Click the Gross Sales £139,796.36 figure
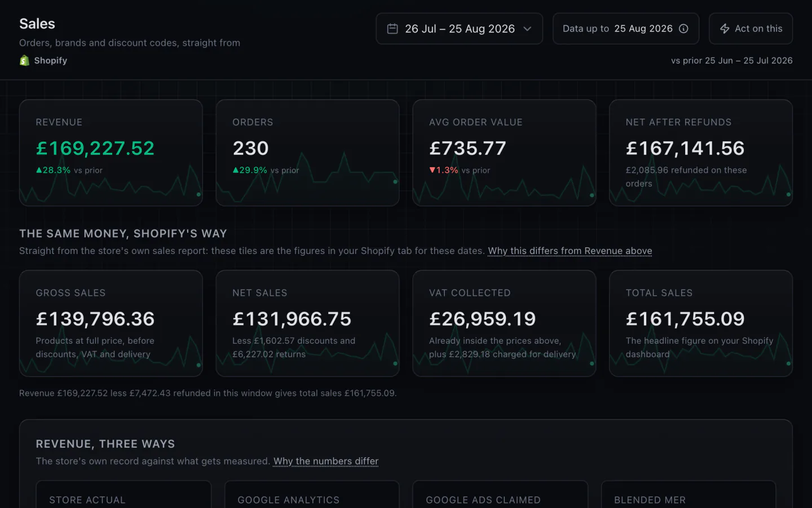The height and width of the screenshot is (508, 812). 95,319
